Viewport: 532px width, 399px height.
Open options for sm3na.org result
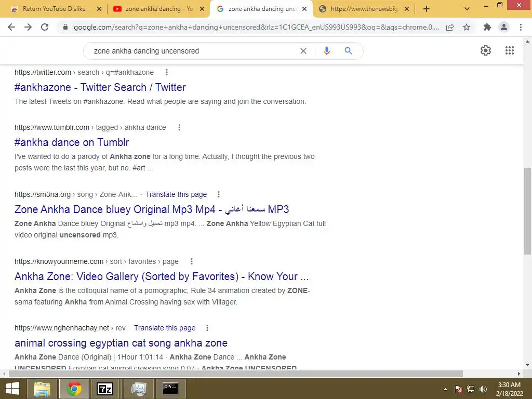(219, 194)
